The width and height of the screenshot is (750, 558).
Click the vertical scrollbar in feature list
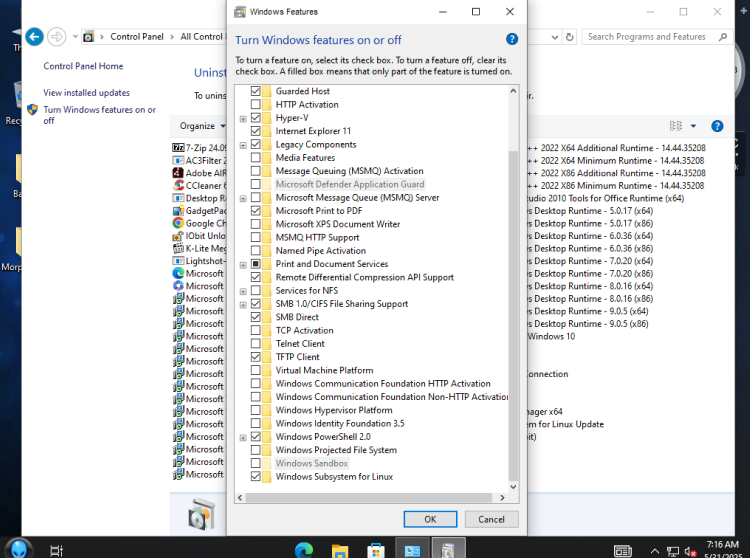click(x=513, y=316)
